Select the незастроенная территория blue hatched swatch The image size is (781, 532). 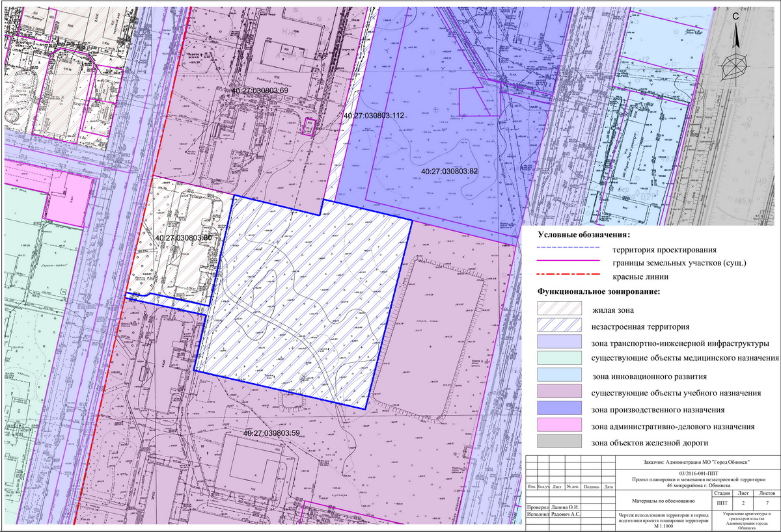[558, 326]
